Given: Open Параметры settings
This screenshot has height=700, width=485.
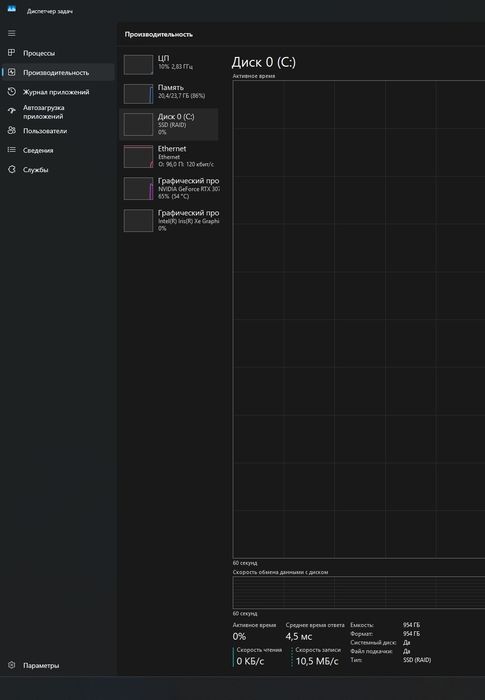Looking at the screenshot, I should (x=57, y=665).
